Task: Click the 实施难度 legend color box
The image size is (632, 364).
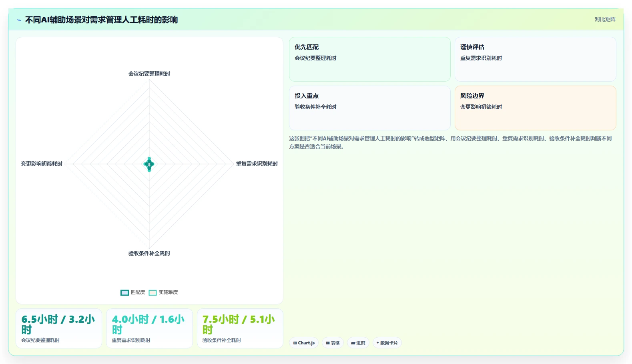Action: pos(152,292)
